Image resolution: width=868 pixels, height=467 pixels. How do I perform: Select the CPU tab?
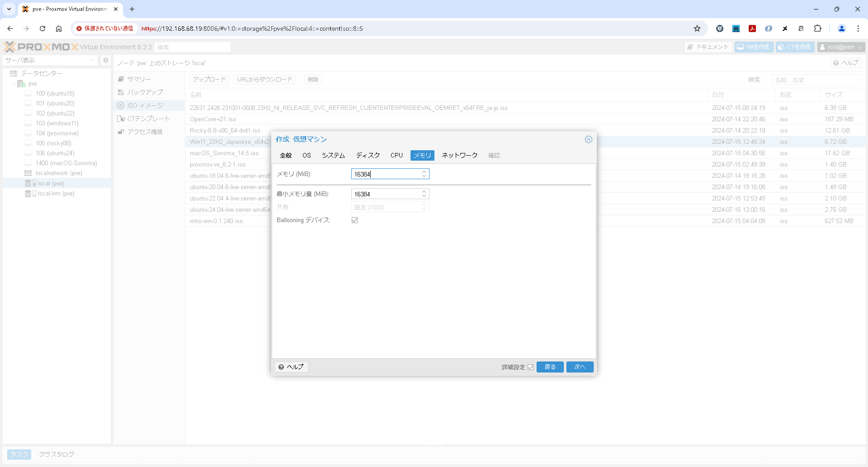pos(396,155)
